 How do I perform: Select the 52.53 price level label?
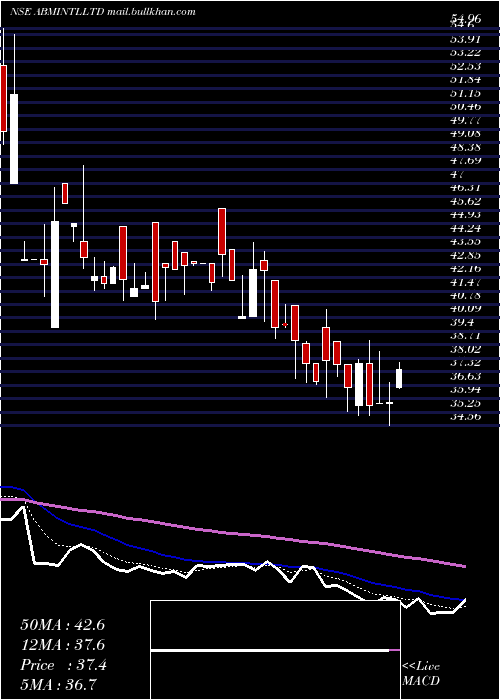[465, 66]
